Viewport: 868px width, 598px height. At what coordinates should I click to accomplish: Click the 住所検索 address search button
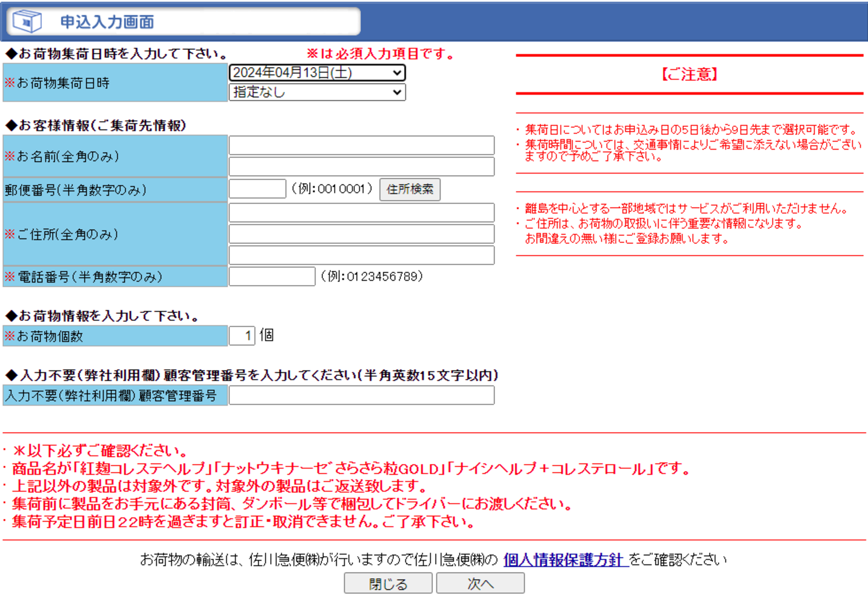tap(410, 189)
